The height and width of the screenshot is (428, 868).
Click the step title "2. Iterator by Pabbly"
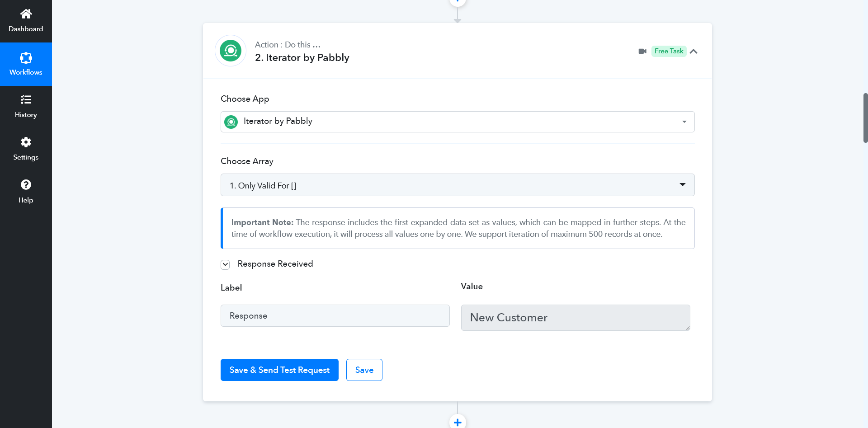302,57
